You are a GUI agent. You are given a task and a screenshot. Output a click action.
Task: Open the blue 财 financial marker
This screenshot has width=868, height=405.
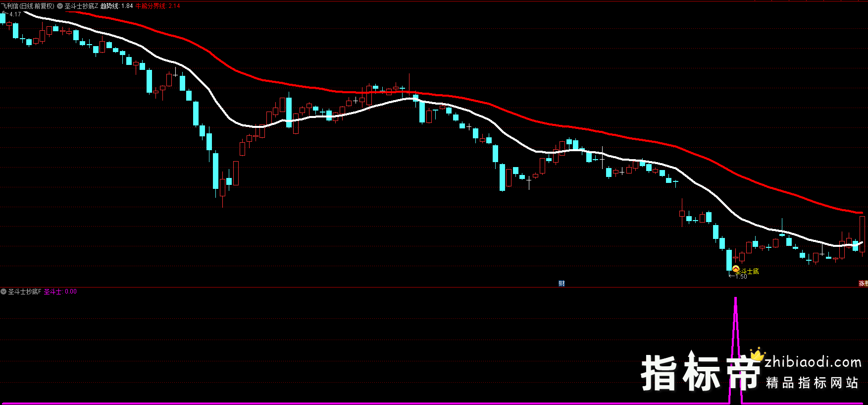(562, 284)
